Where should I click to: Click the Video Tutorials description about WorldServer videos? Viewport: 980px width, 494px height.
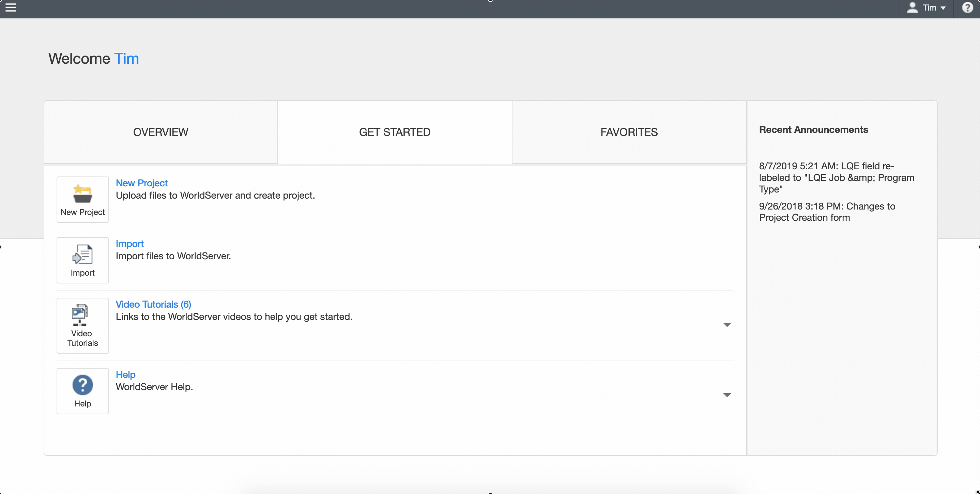(x=234, y=317)
